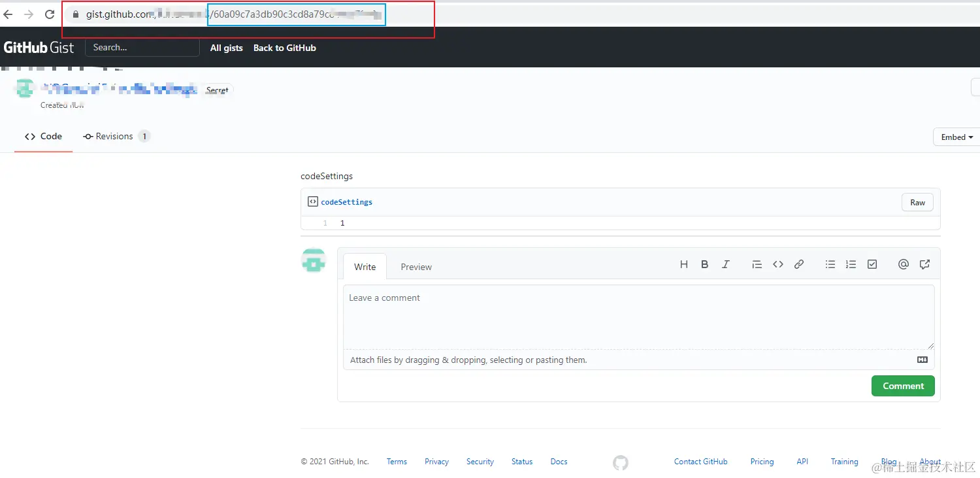This screenshot has width=980, height=478.
Task: Open the GitHub octocat logo in footer
Action: pos(621,462)
